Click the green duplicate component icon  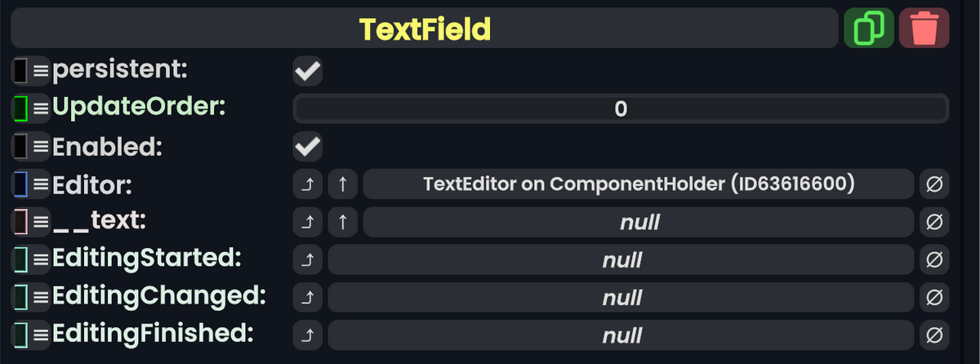pos(868,29)
